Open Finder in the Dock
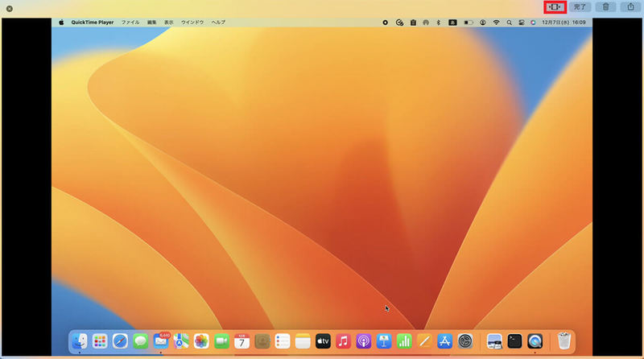Image resolution: width=644 pixels, height=359 pixels. click(79, 341)
